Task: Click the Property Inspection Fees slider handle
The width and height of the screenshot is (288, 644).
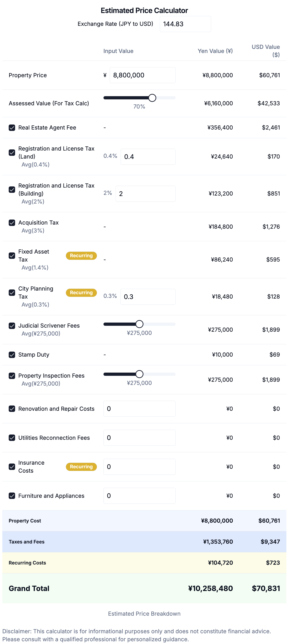Action: pos(139,374)
